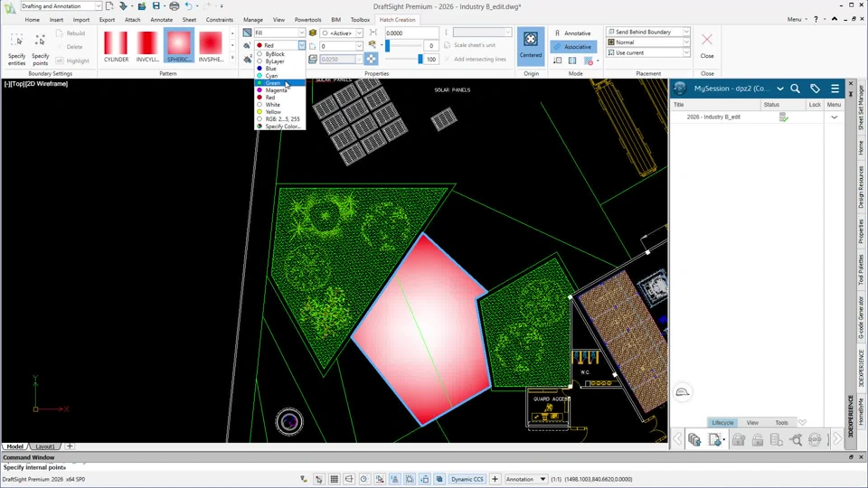
Task: Select the SPHERIC gradient pattern
Action: (179, 46)
